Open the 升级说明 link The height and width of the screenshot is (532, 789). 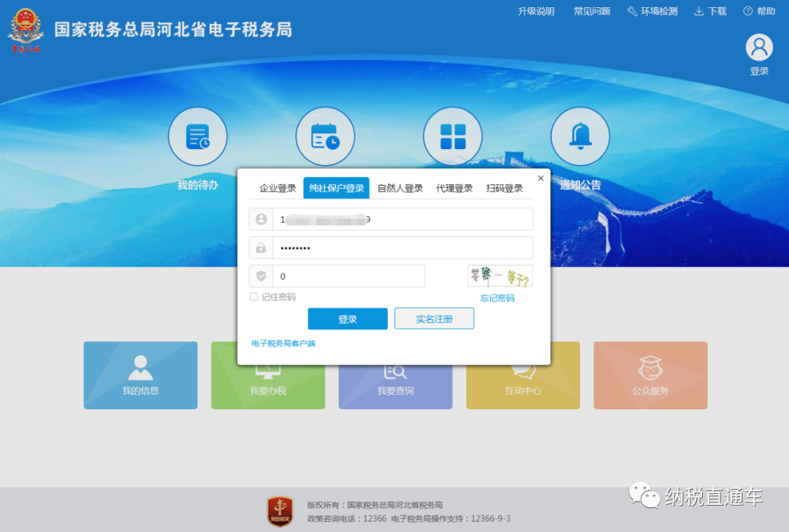click(x=536, y=11)
